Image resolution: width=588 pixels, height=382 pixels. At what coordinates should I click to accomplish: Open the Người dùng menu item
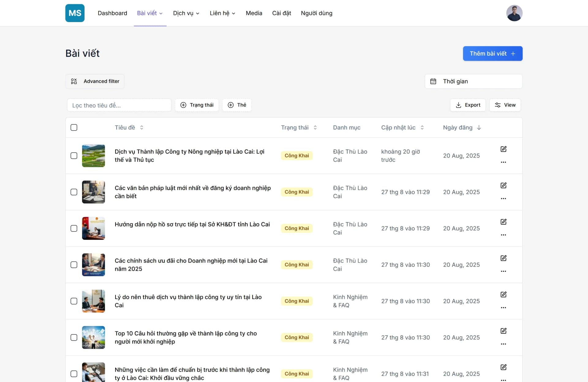316,13
